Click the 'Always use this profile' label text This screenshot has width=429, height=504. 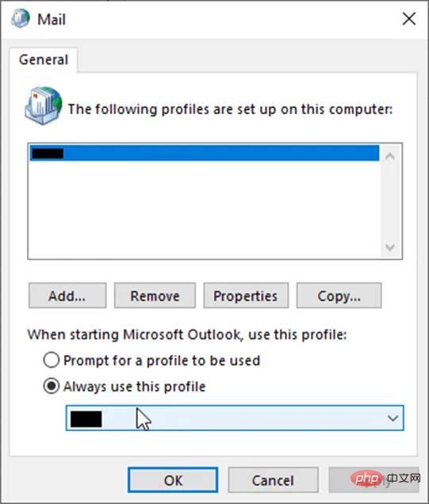[x=135, y=387]
